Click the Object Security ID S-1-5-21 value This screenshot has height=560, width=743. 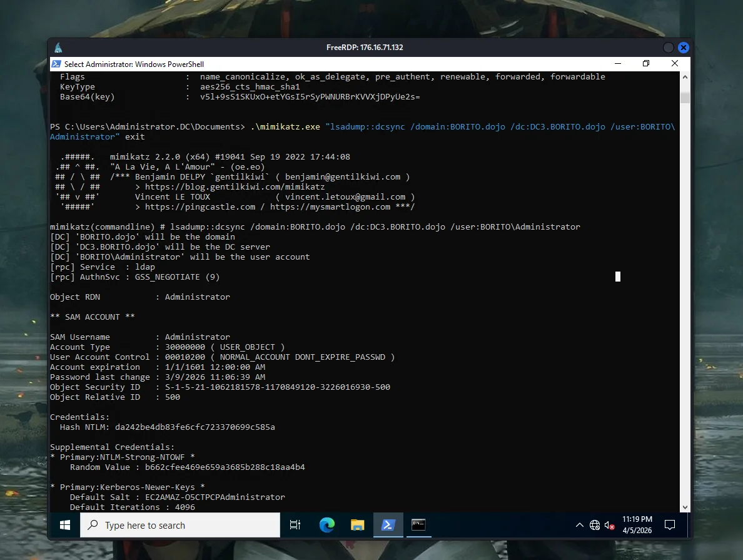pos(277,387)
